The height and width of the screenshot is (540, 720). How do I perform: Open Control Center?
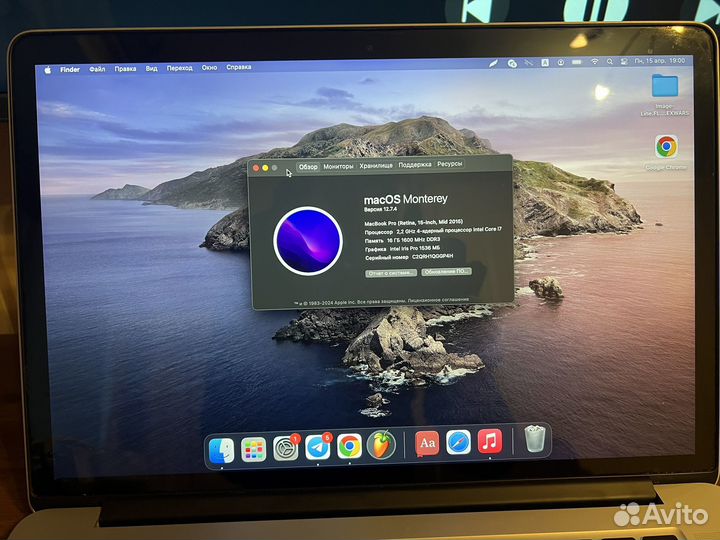pos(624,61)
